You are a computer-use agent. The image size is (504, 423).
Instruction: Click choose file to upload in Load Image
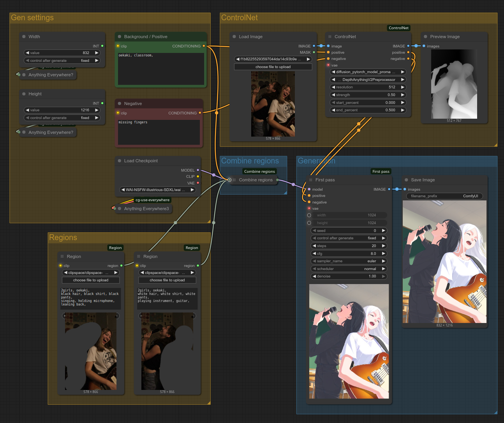coord(273,67)
